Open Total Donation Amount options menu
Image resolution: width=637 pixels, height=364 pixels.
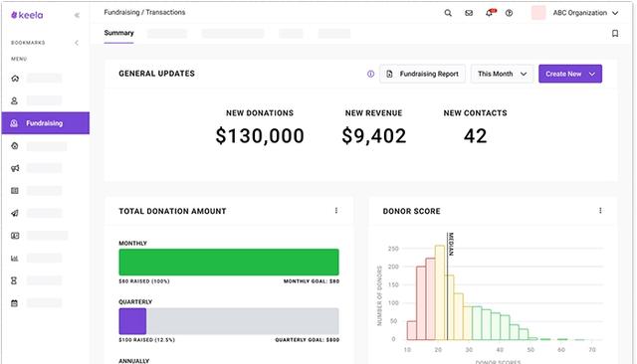(x=336, y=210)
